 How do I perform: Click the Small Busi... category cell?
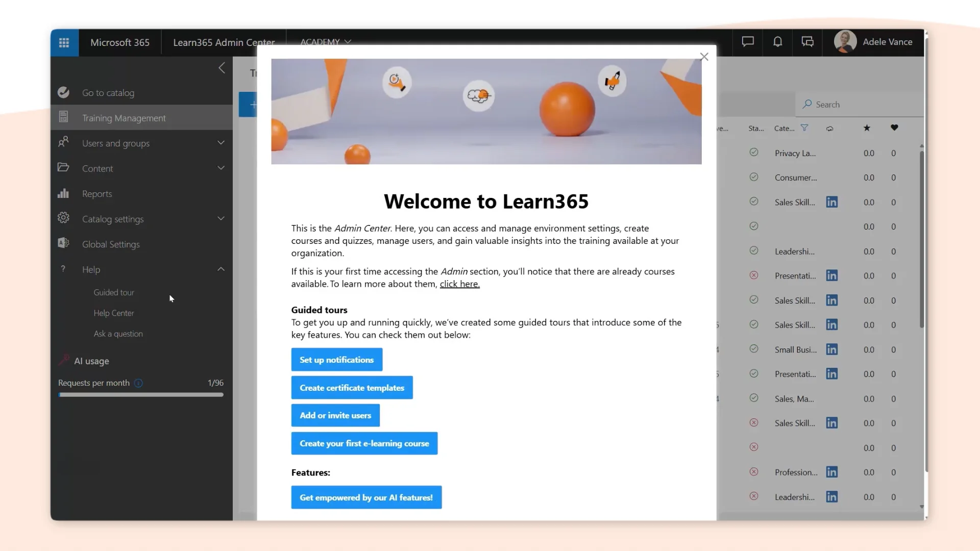pyautogui.click(x=796, y=349)
